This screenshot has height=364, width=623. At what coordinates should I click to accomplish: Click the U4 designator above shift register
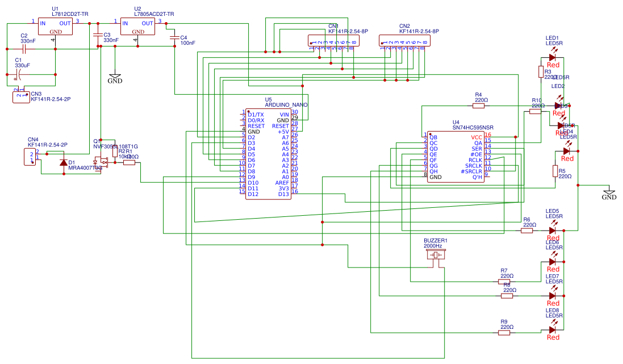tap(455, 123)
